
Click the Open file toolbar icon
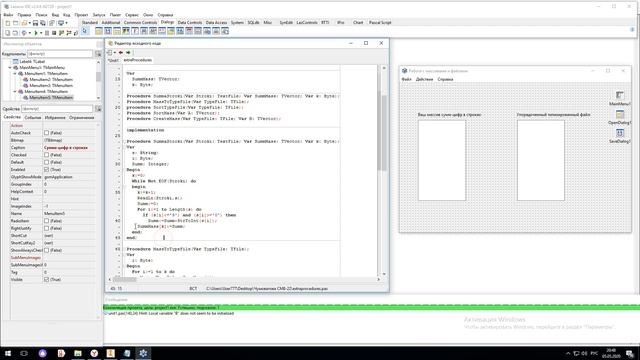pos(24,23)
